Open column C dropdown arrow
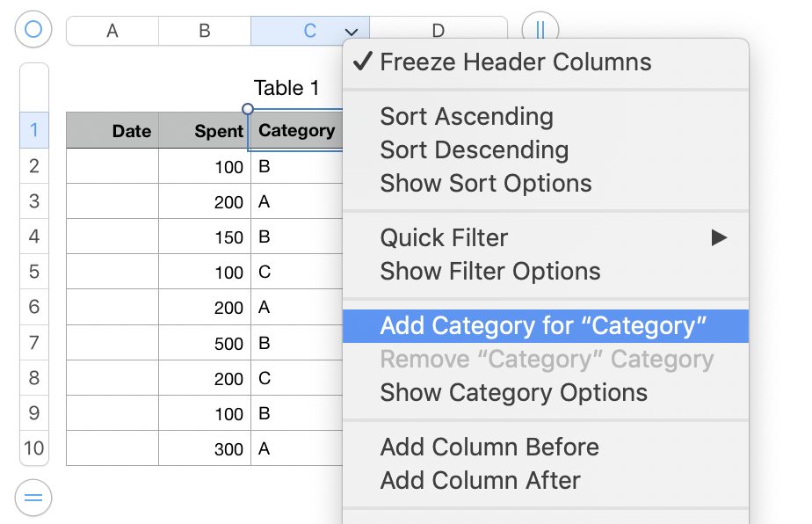The width and height of the screenshot is (812, 524). tap(352, 32)
